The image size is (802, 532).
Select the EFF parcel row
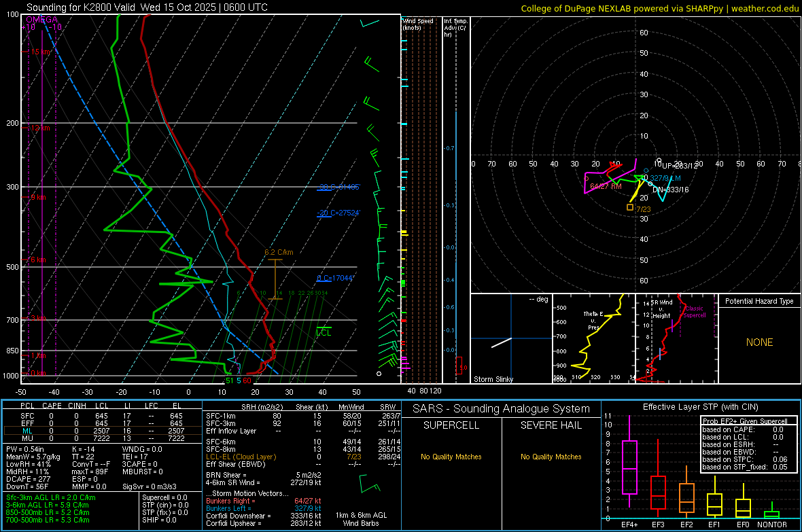pos(101,423)
